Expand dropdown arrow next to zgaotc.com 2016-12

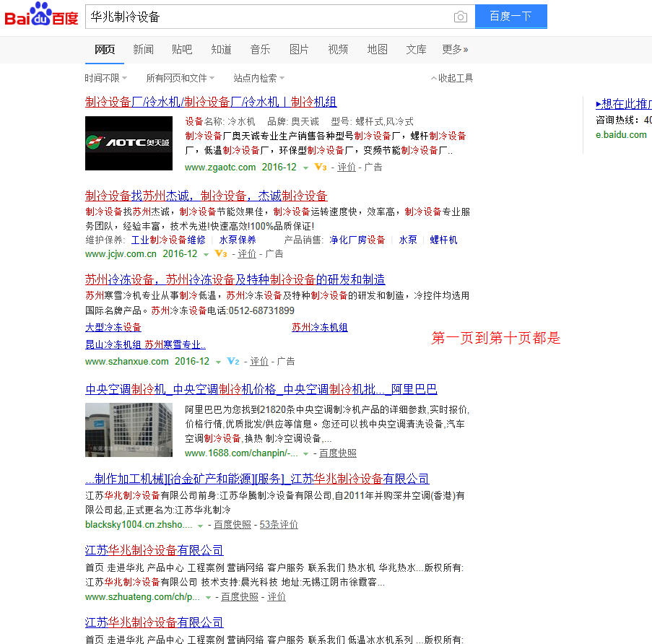click(x=305, y=168)
